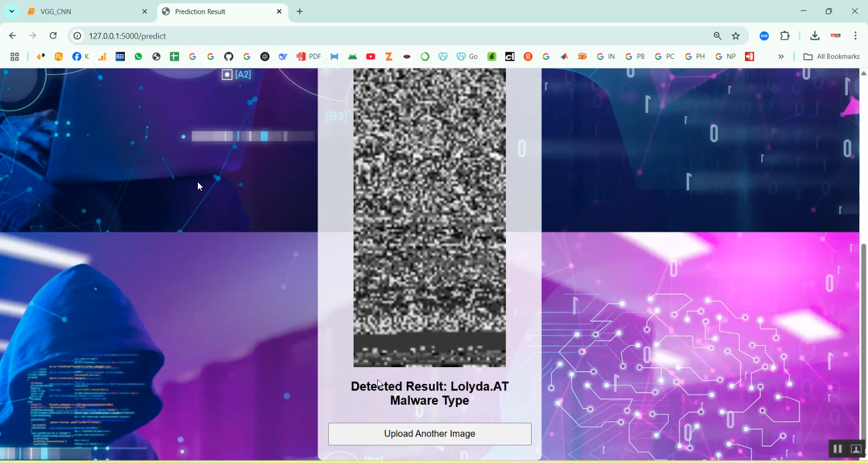Open the ChatGPT bookmark
868x463 pixels.
[264, 56]
